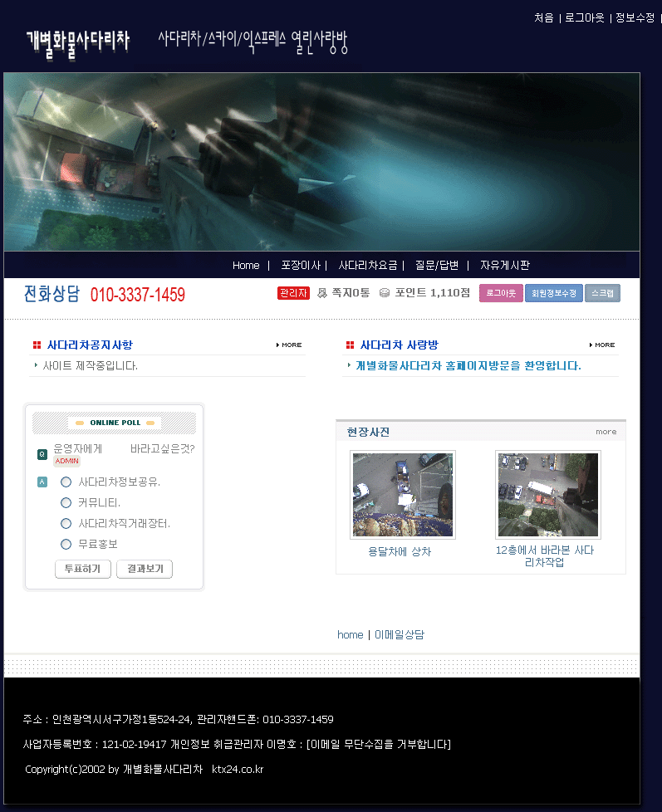Click the poll question Q icon
Screen dimensions: 662x812
pos(42,454)
